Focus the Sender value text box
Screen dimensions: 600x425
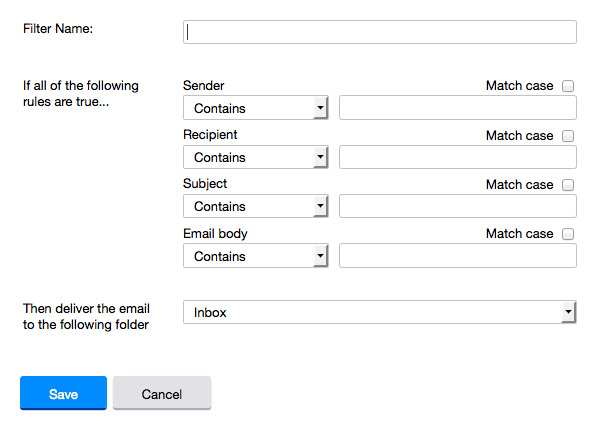click(458, 108)
